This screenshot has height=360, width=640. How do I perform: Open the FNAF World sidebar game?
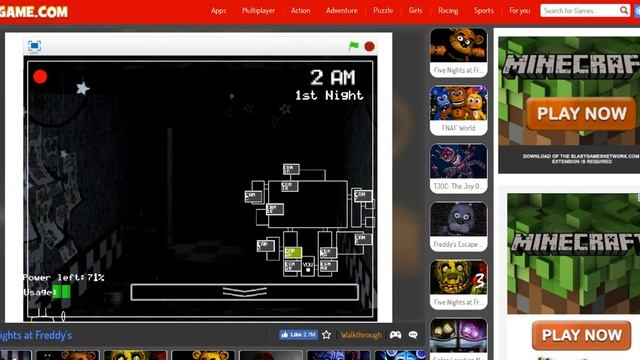(x=458, y=110)
